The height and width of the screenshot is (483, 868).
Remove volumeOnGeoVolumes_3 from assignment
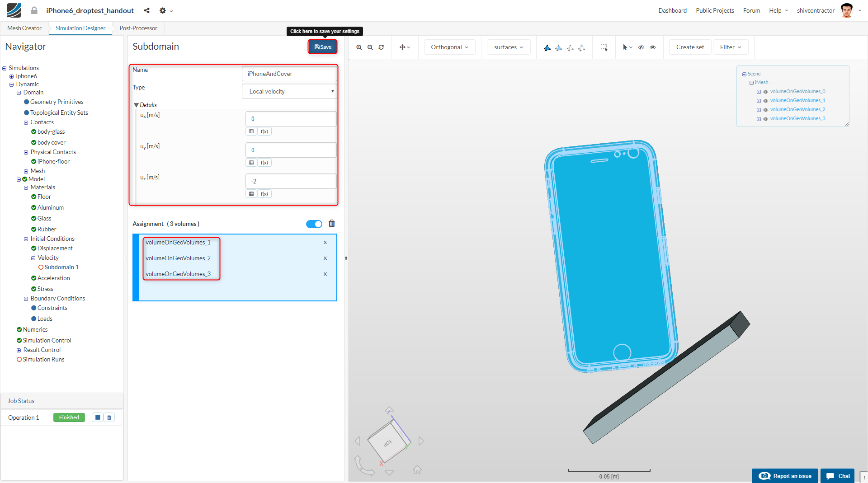325,274
